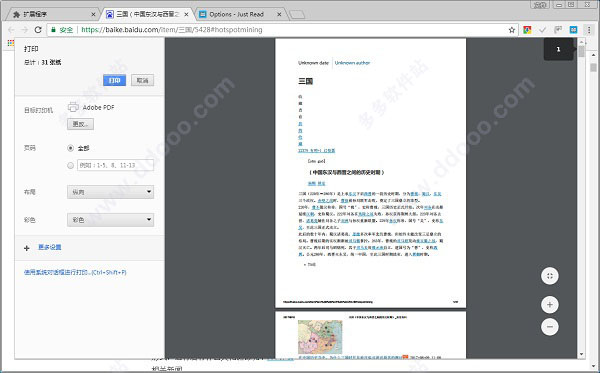
Task: Click the preview scrollbar down arrow
Action: [582, 354]
